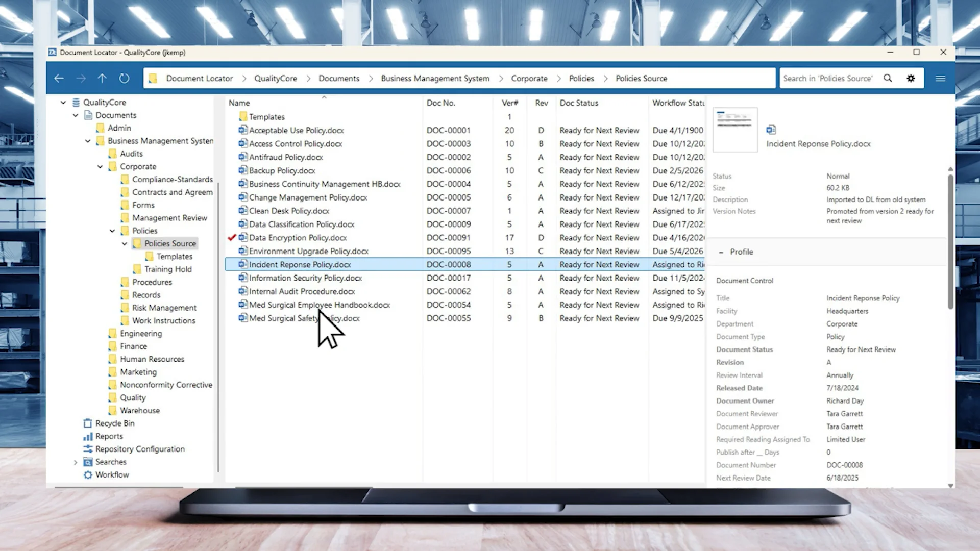The width and height of the screenshot is (980, 551).
Task: Select Data Encryption Policy.docx row
Action: point(298,237)
